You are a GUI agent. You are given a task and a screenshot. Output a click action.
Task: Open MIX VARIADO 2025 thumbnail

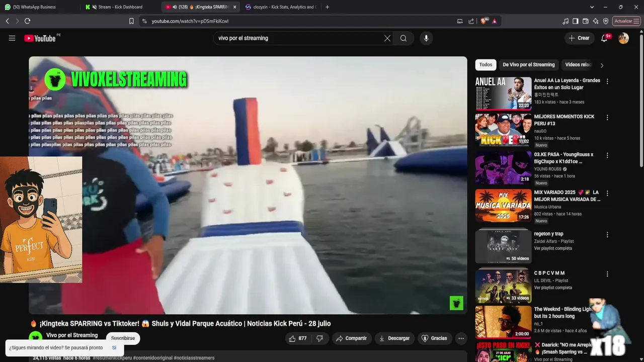[503, 206]
